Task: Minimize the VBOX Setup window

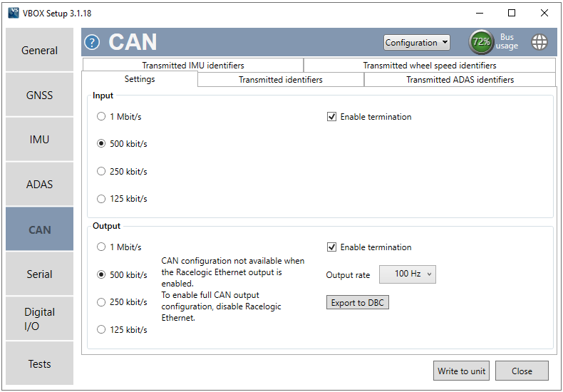Action: [480, 14]
